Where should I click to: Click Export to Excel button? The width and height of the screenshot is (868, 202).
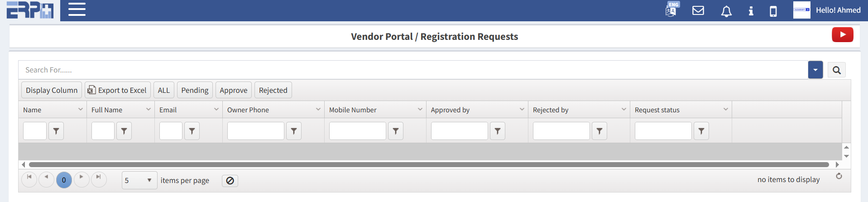[117, 90]
